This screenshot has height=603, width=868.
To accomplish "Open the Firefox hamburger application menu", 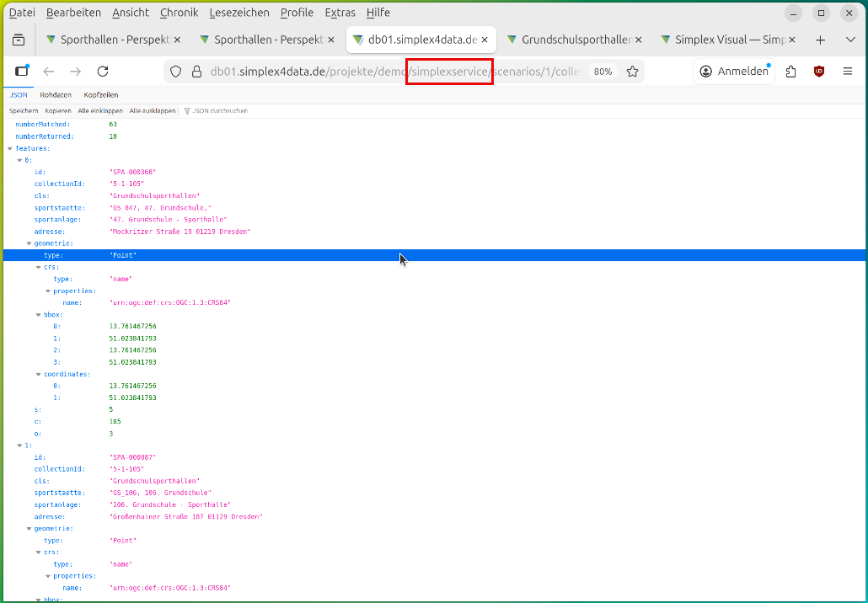I will 848,72.
